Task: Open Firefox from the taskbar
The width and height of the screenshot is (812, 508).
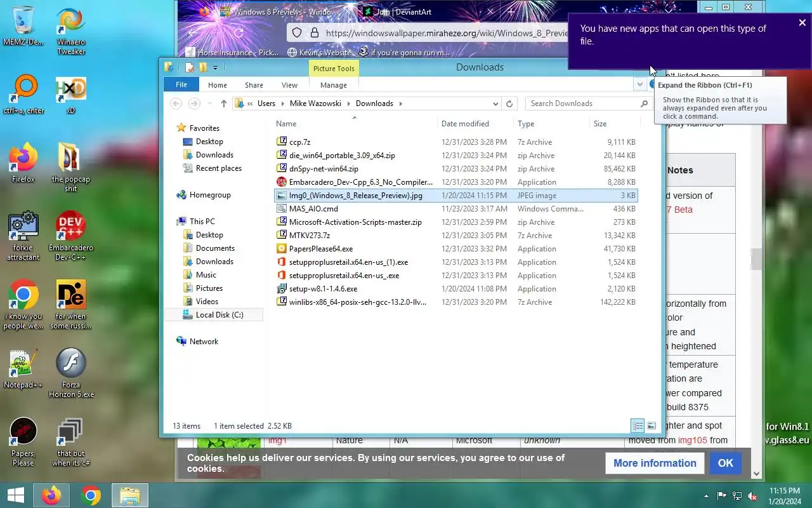Action: (52, 495)
